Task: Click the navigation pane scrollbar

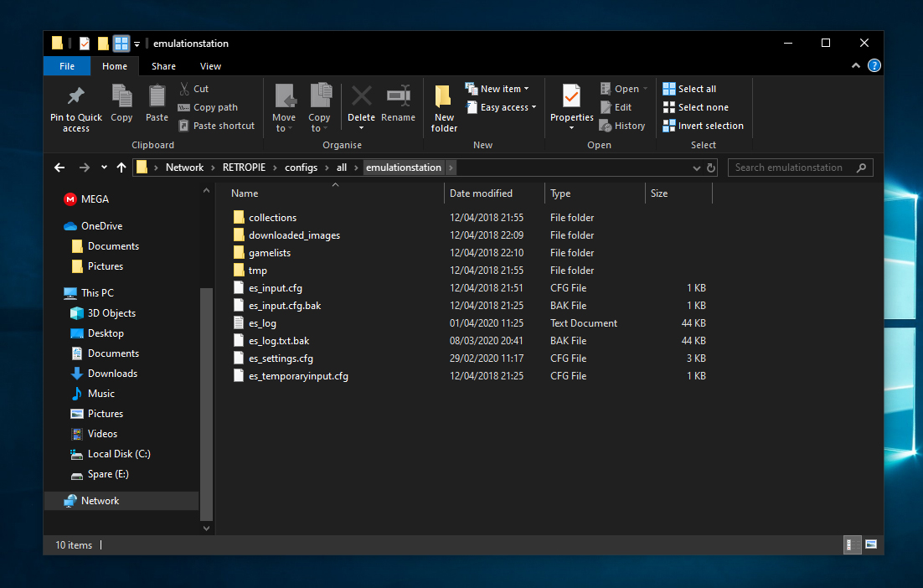Action: coord(206,404)
